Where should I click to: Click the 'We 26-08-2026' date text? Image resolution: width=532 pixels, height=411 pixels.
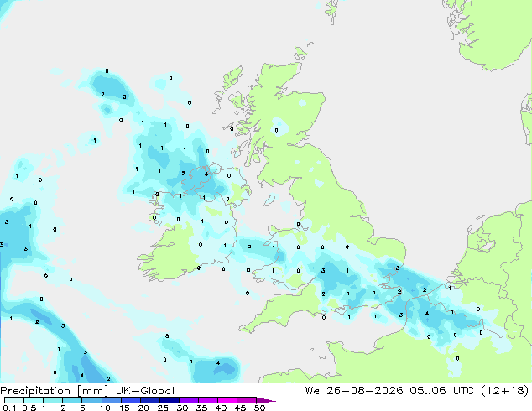(354, 391)
